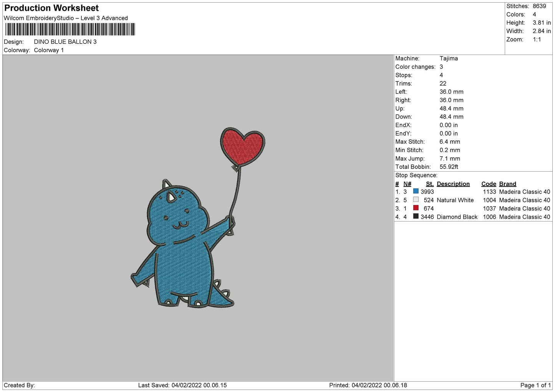Viewport: 555px width, 392px height.
Task: Click the design name DINO BLUE BALLON 3
Action: [x=65, y=42]
